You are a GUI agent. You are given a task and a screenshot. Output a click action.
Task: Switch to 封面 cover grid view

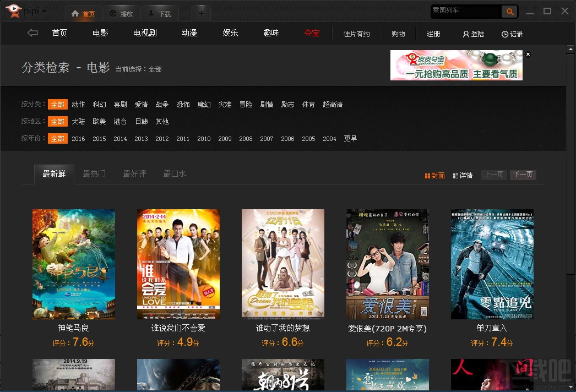[435, 176]
